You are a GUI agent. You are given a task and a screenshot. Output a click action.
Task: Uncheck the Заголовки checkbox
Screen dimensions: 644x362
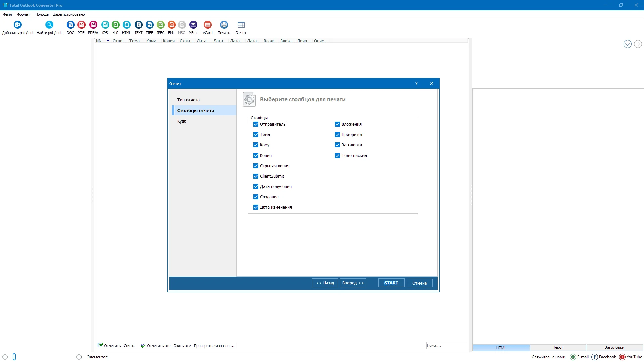337,145
